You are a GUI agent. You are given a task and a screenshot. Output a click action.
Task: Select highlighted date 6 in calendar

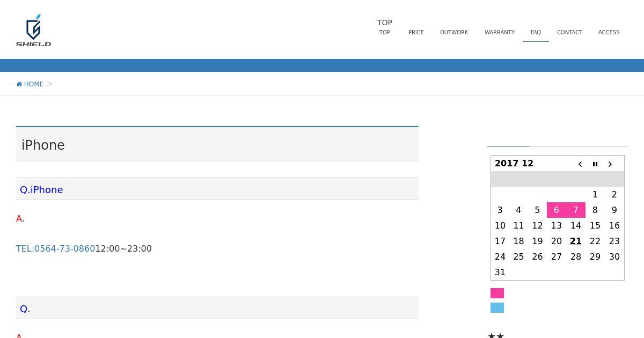[x=557, y=210]
